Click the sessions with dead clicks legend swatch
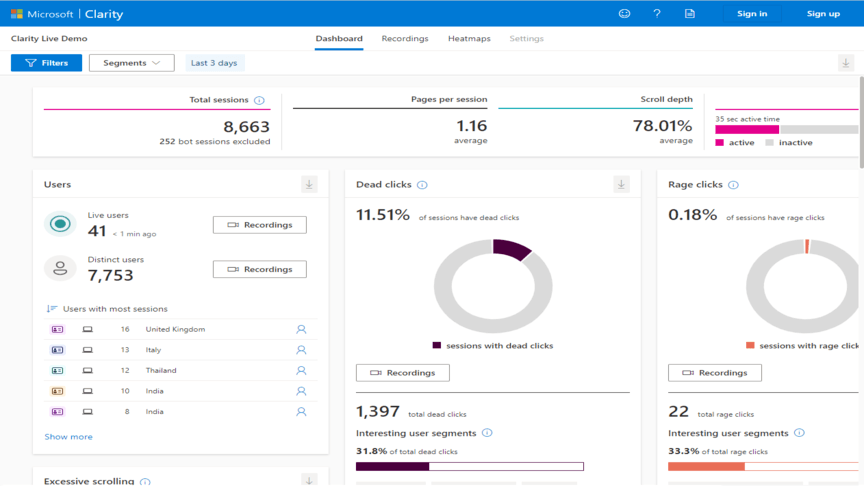The width and height of the screenshot is (864, 486). tap(437, 345)
